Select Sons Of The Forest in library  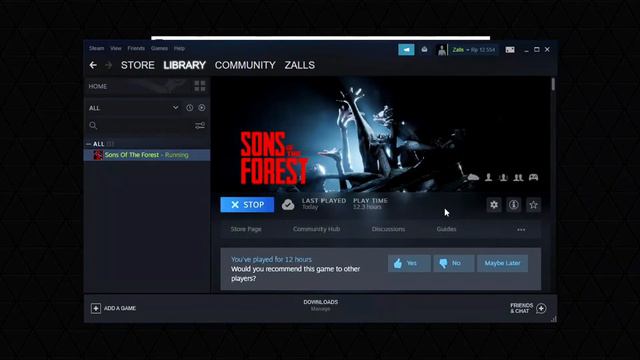tap(147, 155)
